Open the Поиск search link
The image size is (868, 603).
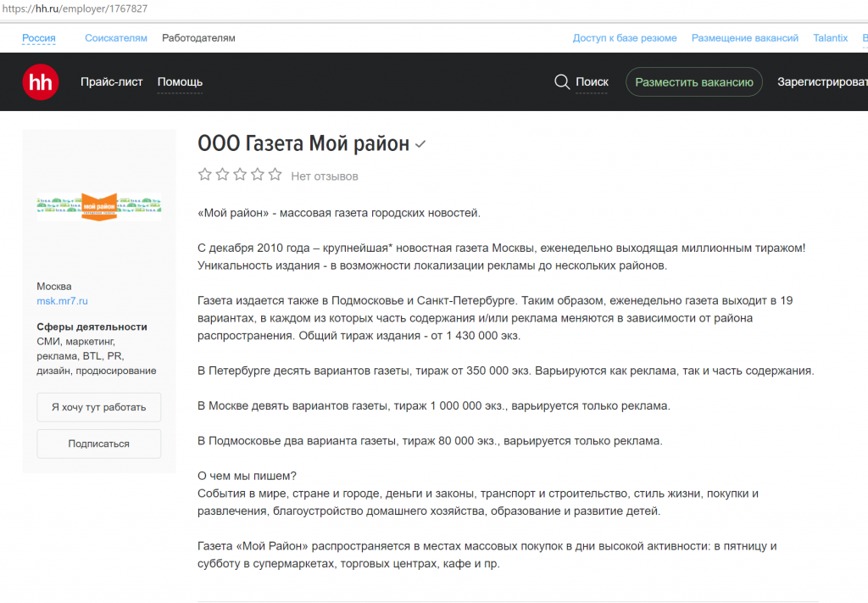(592, 82)
